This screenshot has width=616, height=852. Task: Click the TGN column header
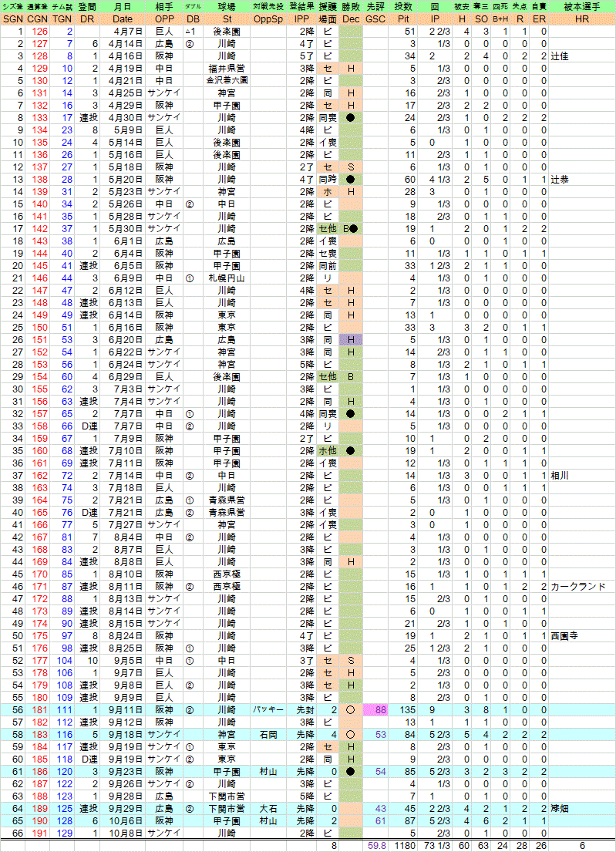62,19
